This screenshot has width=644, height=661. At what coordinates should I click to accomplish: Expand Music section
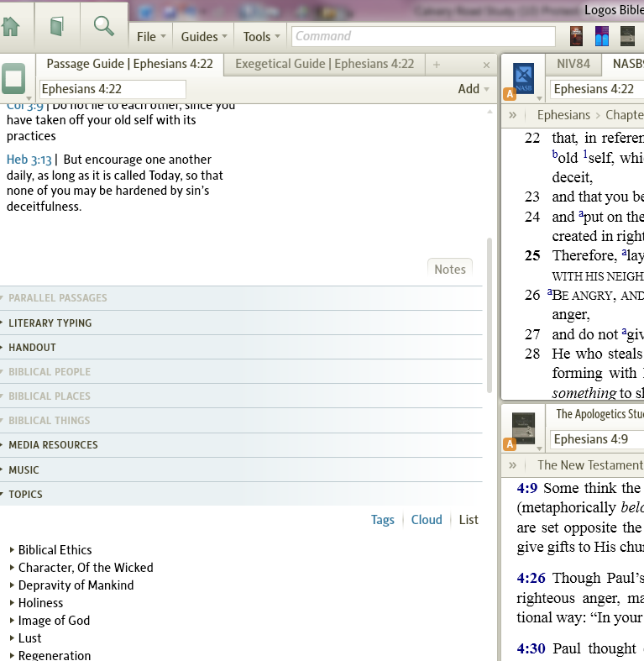[241, 470]
